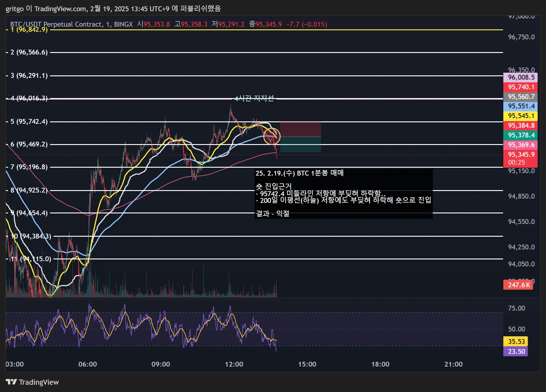Click the '25. 2.19.(수) BTC 1분봉 매매' note heading
546x392 pixels.
pos(300,173)
